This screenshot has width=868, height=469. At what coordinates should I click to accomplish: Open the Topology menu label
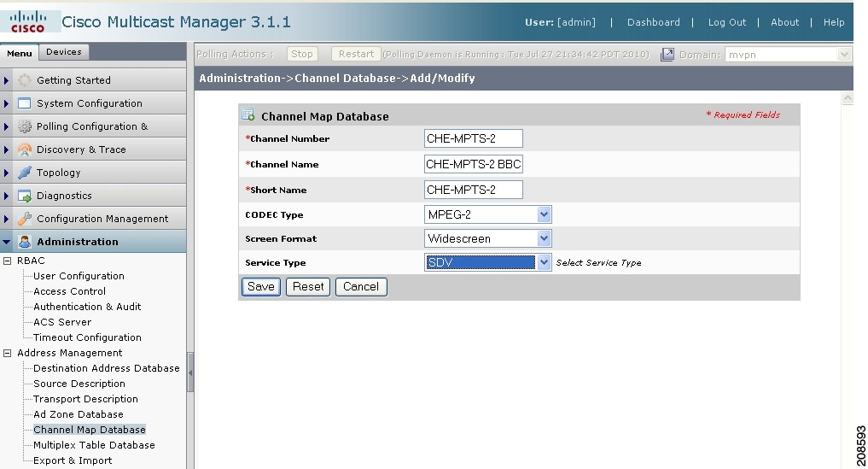tap(58, 173)
